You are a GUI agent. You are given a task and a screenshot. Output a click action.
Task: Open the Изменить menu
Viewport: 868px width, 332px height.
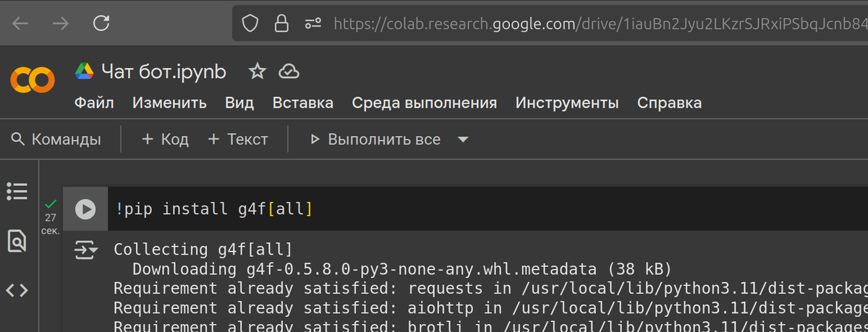tap(169, 103)
